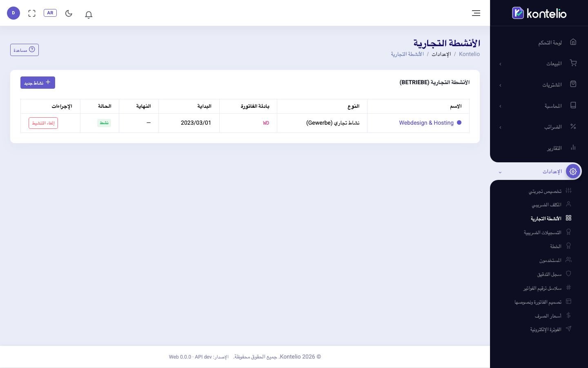Collapse the الإعدادات submenu chevron
This screenshot has width=588, height=368.
(500, 172)
